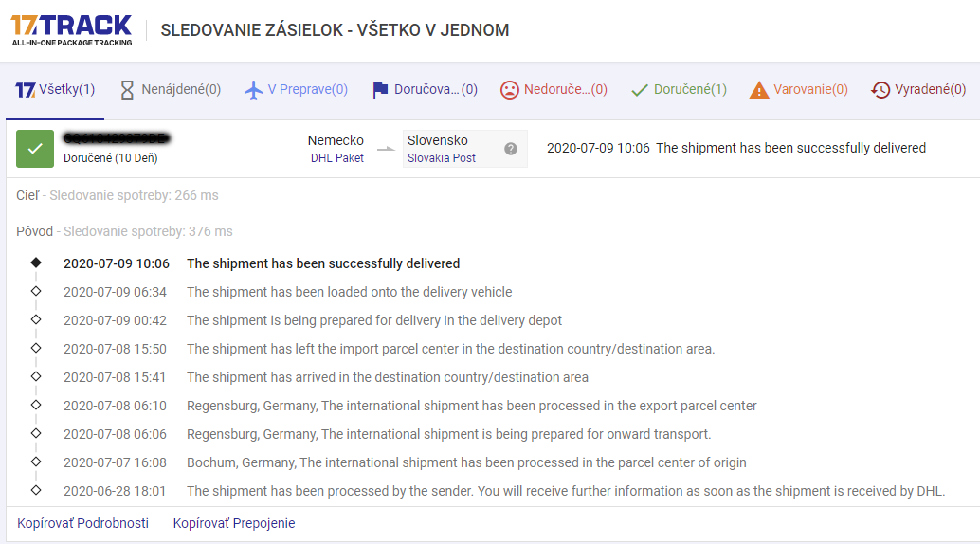Click the orange warning triangle icon
980x544 pixels.
pyautogui.click(x=759, y=90)
